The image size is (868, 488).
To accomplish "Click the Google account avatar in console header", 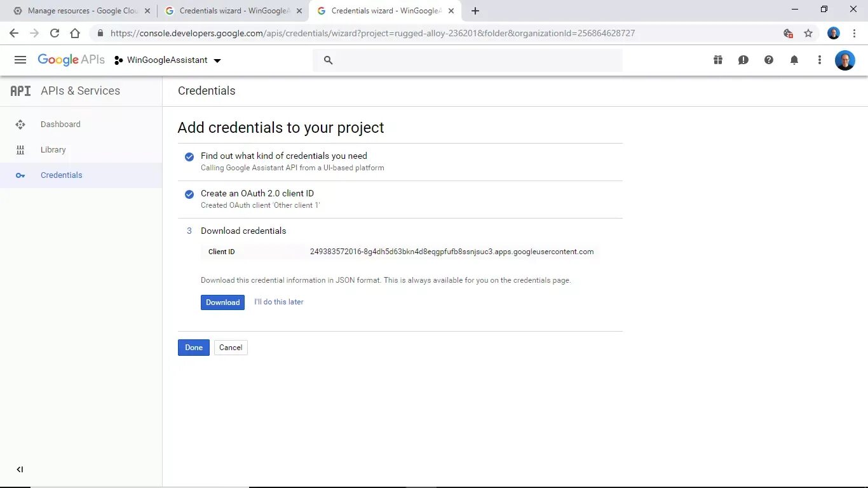I will coord(845,60).
